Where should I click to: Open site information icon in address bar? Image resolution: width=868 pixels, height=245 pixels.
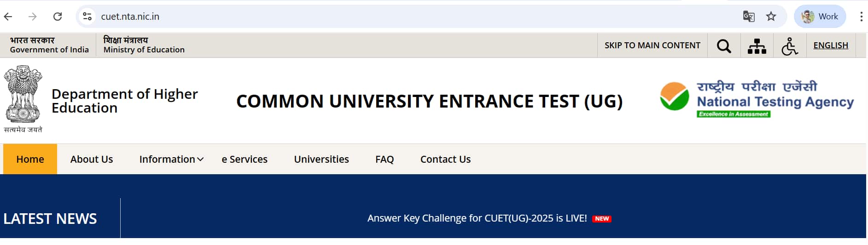click(x=87, y=17)
